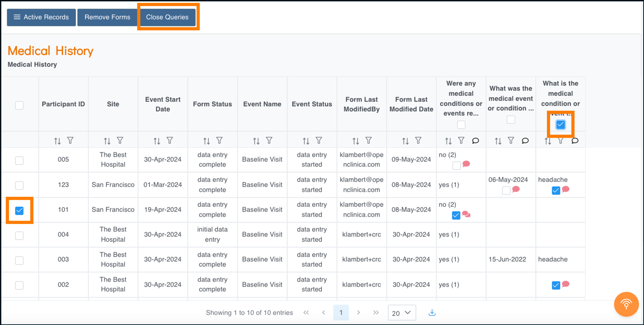Open query bubble for participant 005
Image resolution: width=644 pixels, height=325 pixels.
(x=466, y=164)
